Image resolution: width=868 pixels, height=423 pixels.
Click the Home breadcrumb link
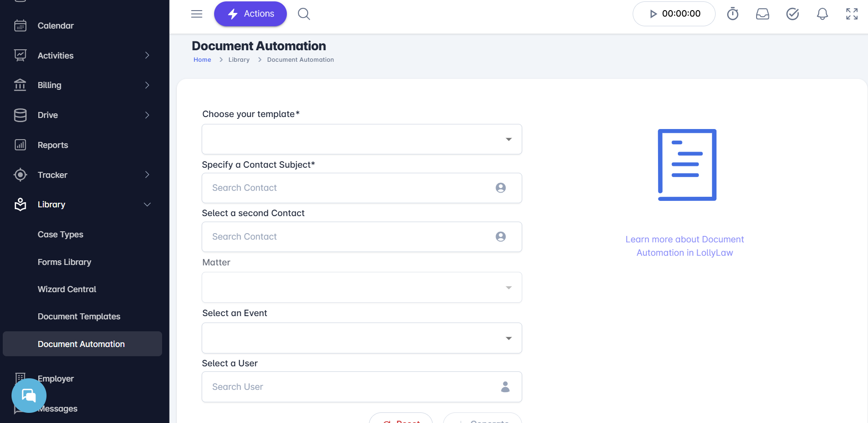point(202,60)
